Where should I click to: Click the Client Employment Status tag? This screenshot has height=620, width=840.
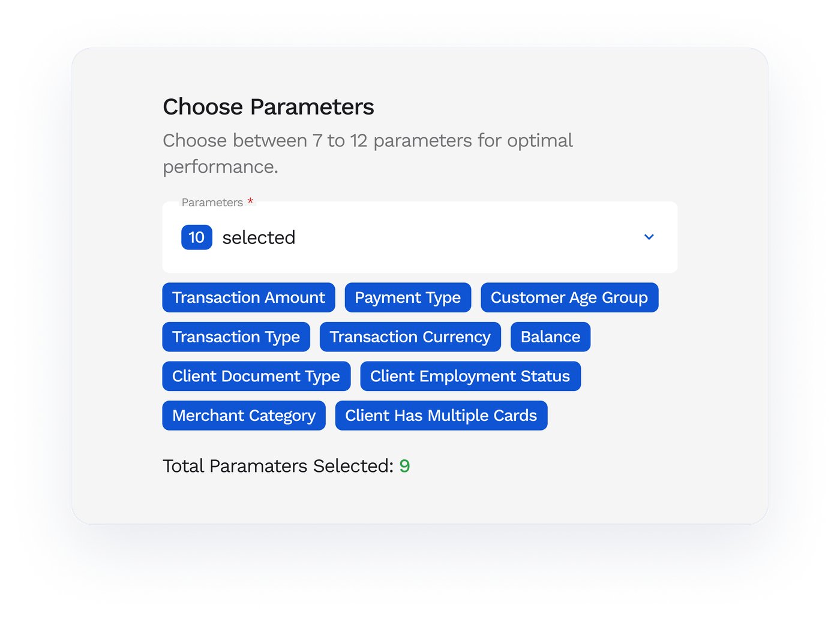click(x=470, y=376)
